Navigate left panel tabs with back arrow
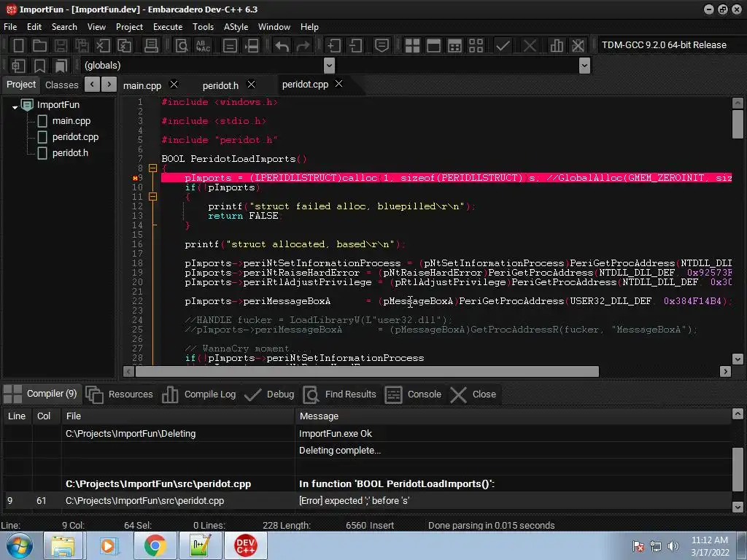 92,85
